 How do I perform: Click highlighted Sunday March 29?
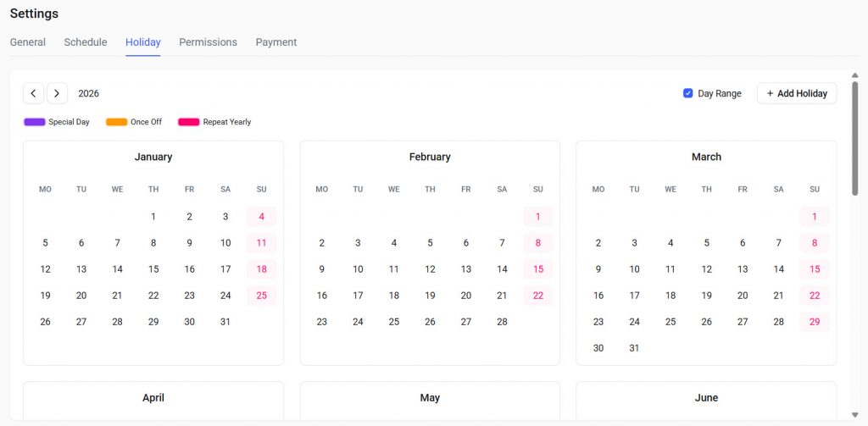tap(815, 322)
